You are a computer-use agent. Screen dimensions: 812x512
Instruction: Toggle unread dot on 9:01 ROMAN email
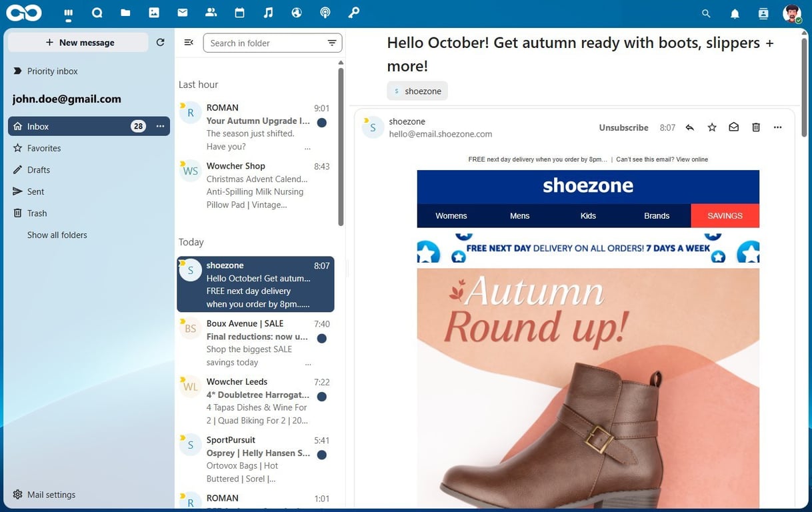tap(321, 123)
